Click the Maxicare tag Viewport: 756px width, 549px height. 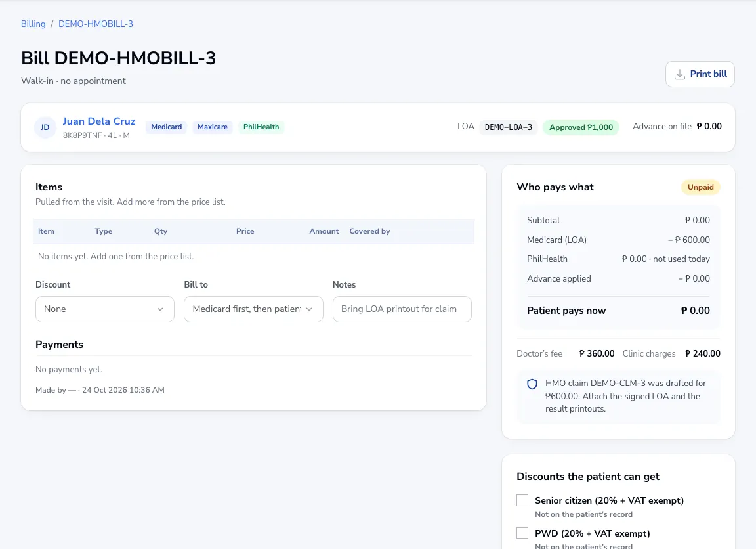(x=213, y=127)
